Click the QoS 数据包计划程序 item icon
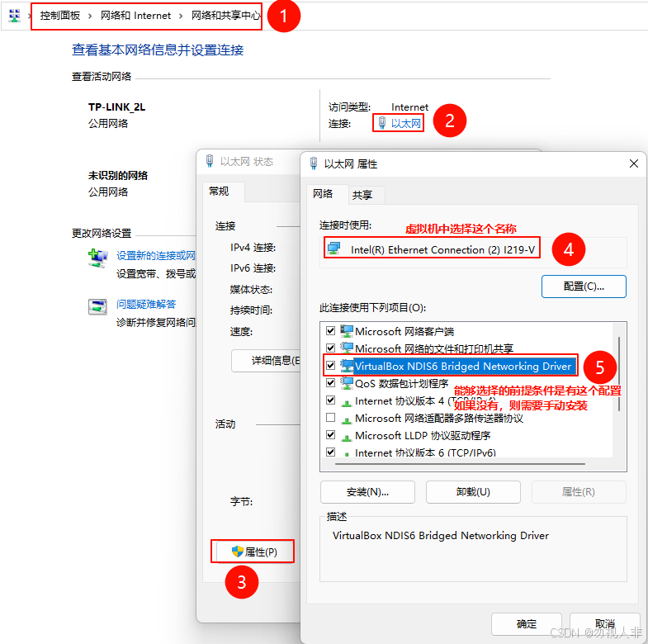Image resolution: width=648 pixels, height=644 pixels. click(x=347, y=383)
